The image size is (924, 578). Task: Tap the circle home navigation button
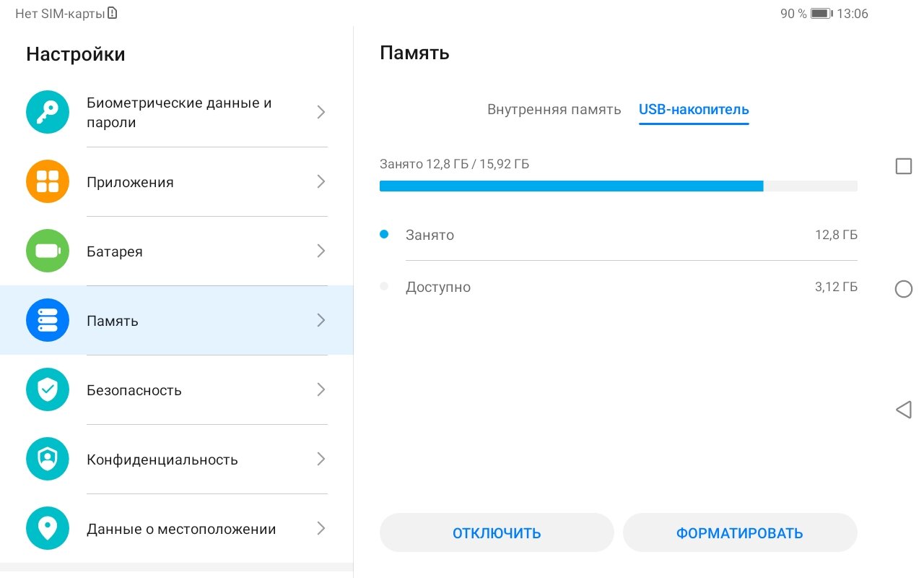(x=903, y=289)
